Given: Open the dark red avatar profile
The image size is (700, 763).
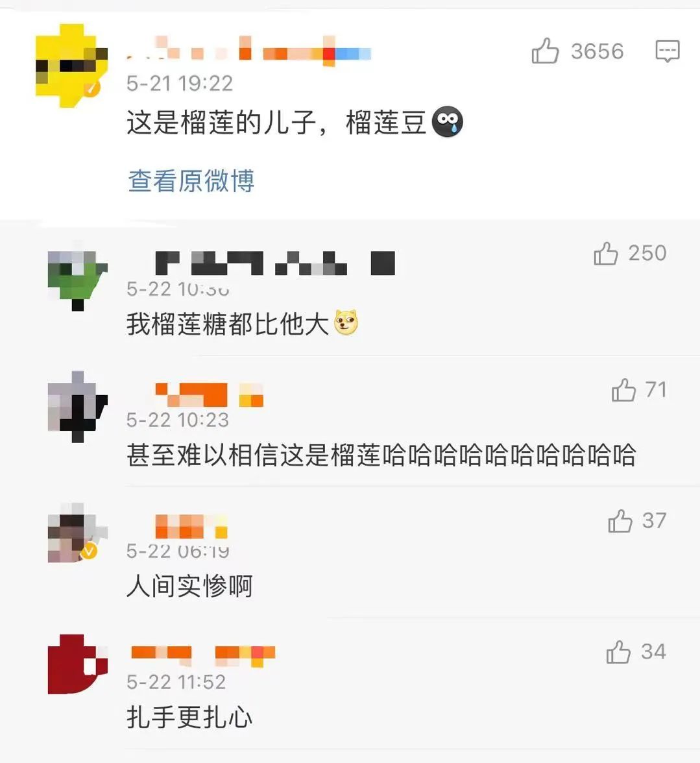Looking at the screenshot, I should click(77, 664).
